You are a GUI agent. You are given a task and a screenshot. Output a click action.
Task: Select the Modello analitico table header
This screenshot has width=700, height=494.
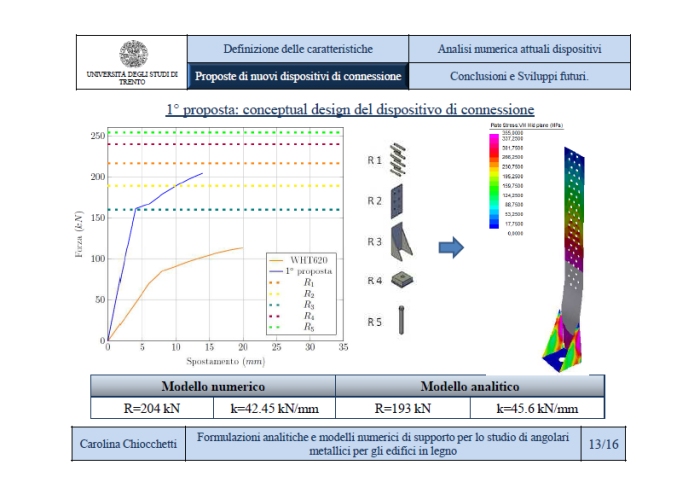(x=469, y=387)
